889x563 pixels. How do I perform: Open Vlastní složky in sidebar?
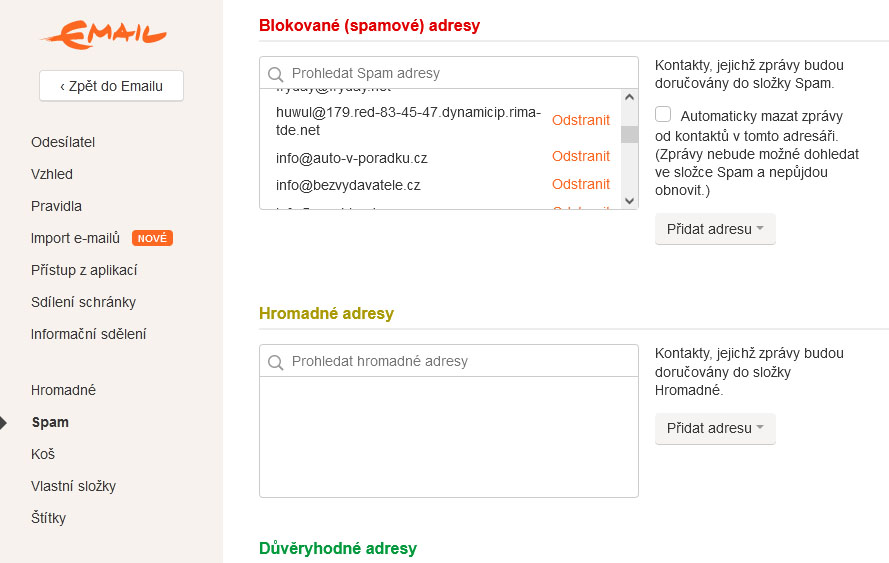(73, 486)
